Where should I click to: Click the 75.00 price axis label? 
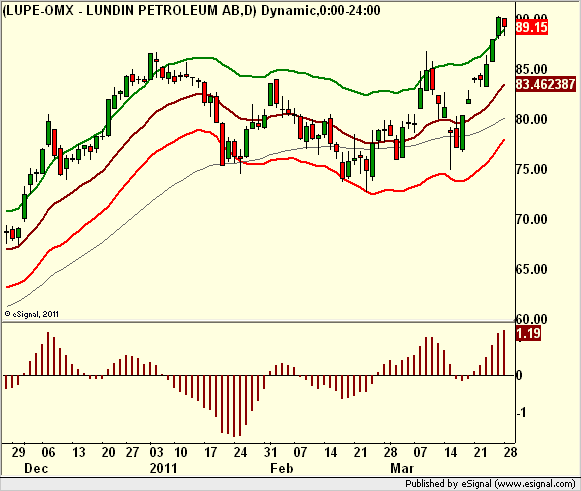pyautogui.click(x=531, y=169)
